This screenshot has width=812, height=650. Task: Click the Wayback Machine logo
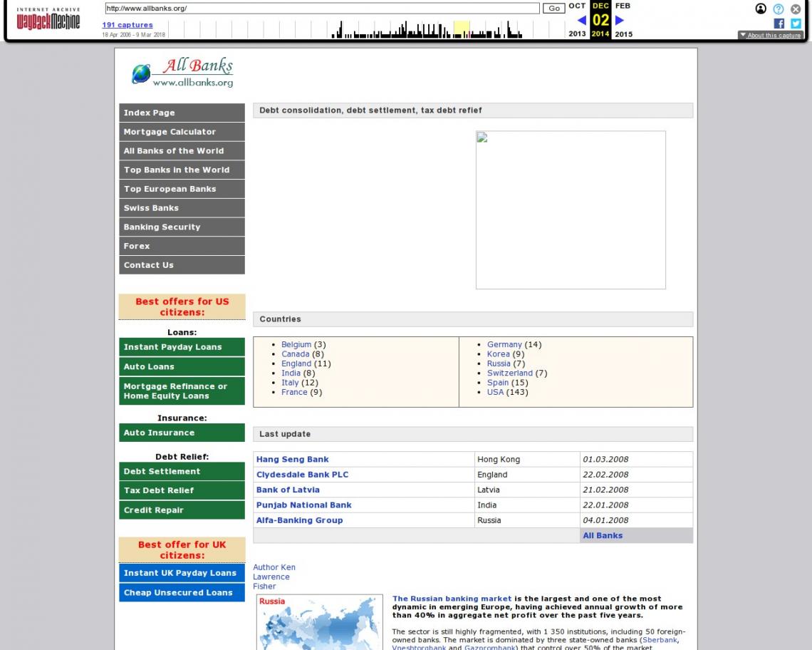point(48,19)
